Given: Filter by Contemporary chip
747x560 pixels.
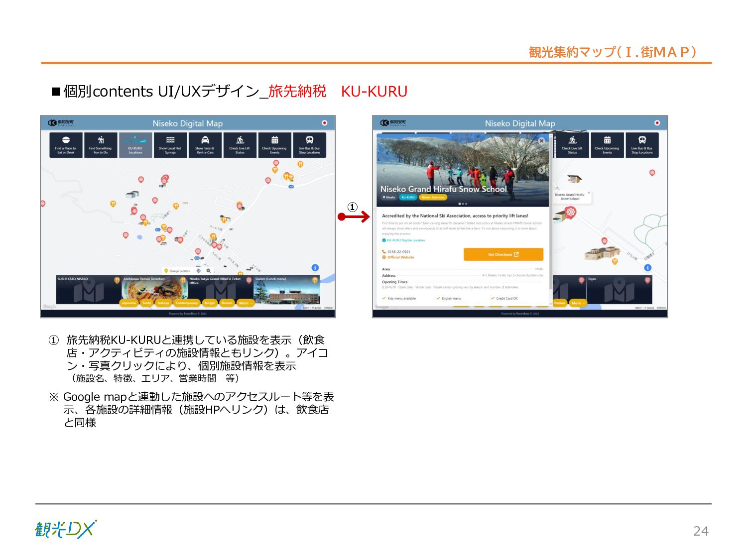Looking at the screenshot, I should point(187,303).
